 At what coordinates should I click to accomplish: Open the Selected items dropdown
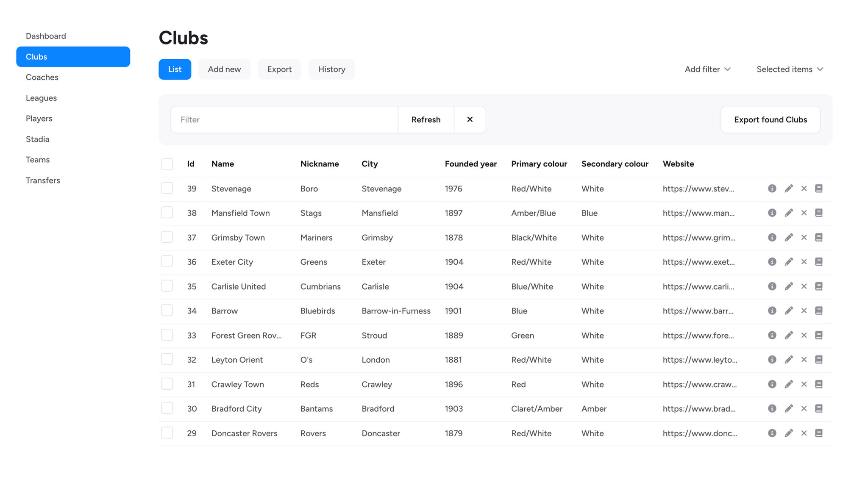coord(790,69)
